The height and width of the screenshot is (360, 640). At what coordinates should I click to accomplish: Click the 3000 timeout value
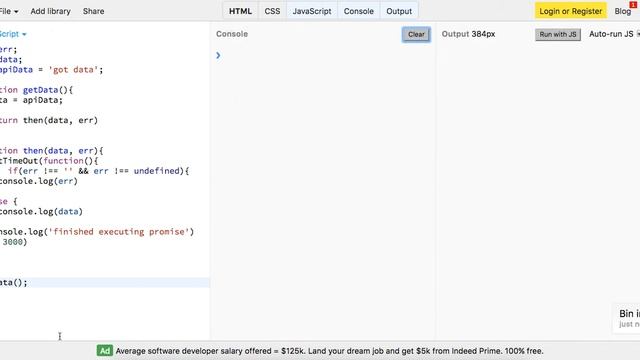tap(13, 242)
